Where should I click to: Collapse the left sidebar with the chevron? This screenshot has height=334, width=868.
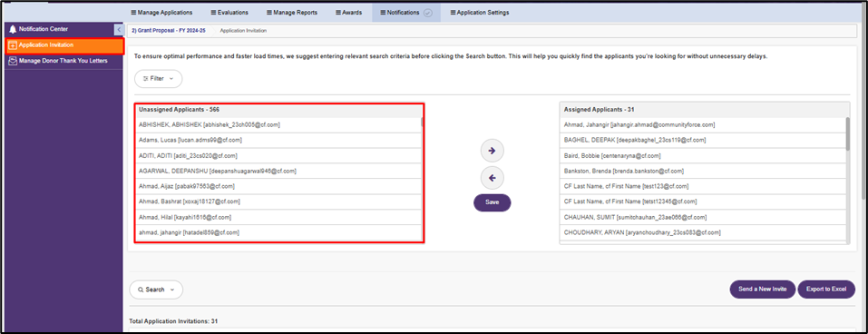coord(119,30)
